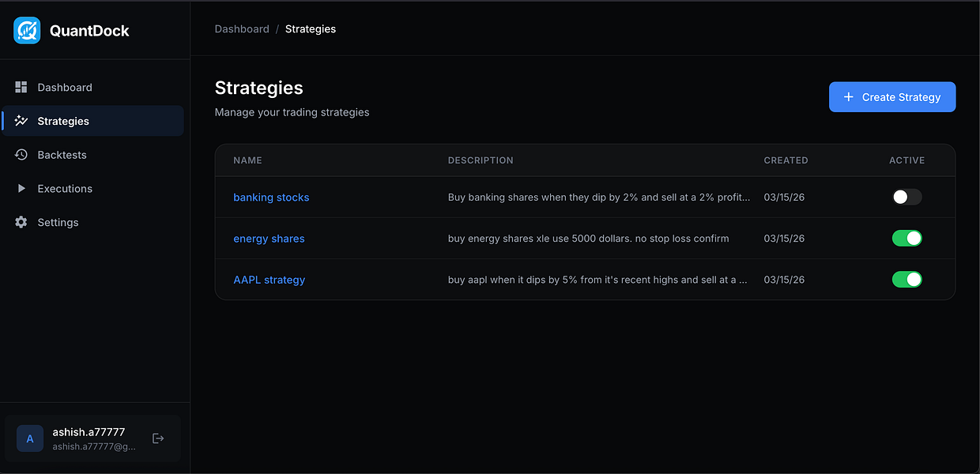This screenshot has height=474, width=980.
Task: Click the Dashboard grid icon in sidebar
Action: point(21,87)
